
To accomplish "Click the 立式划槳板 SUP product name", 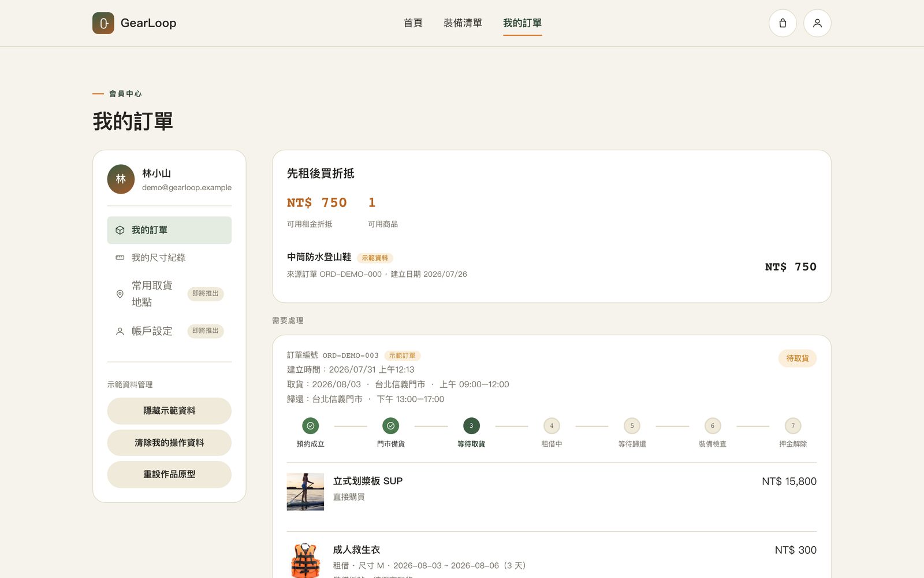I will pyautogui.click(x=368, y=481).
